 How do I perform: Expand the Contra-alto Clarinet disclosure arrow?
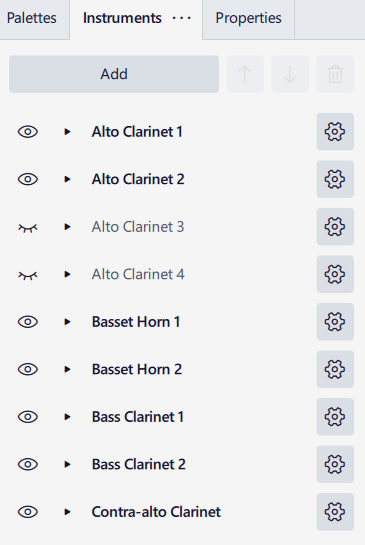[67, 512]
